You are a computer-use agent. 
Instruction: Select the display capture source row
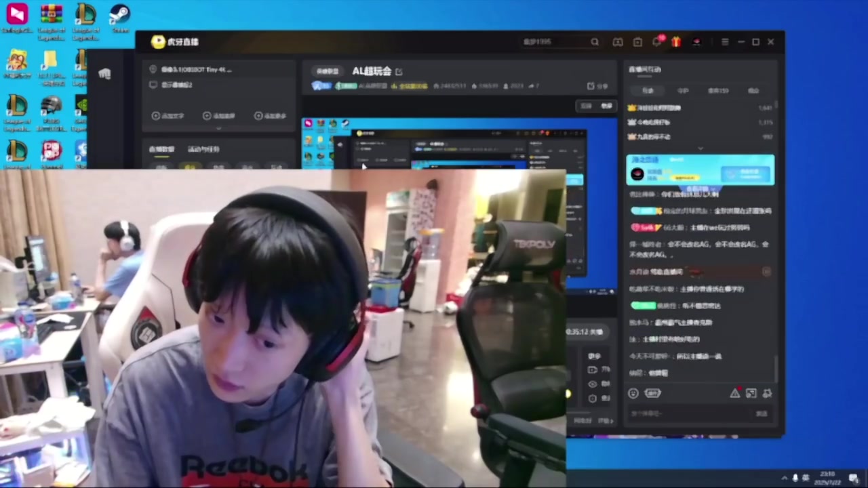pyautogui.click(x=218, y=85)
